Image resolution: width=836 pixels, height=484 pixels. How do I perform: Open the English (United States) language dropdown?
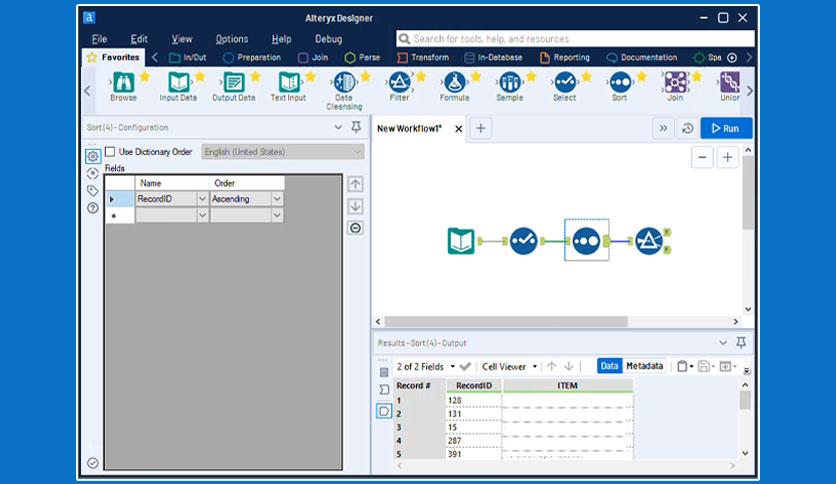coord(283,152)
